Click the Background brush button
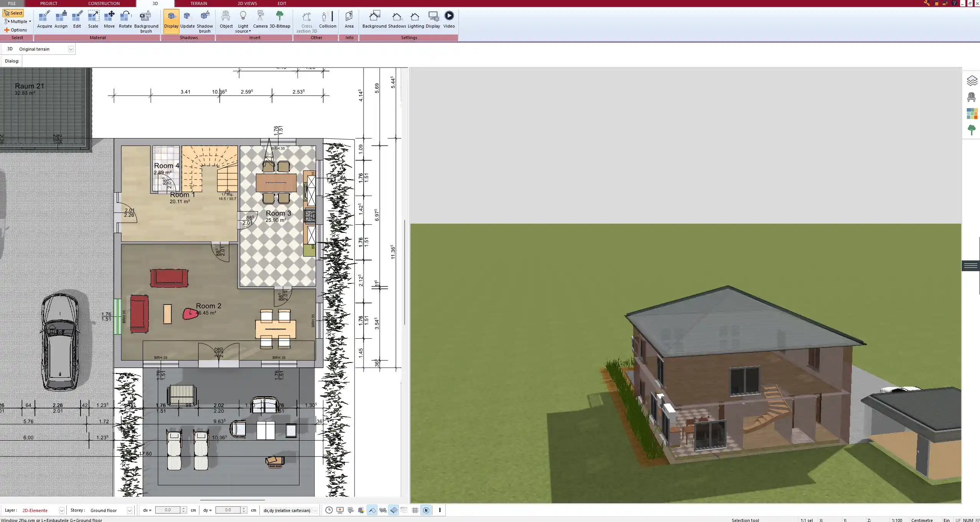This screenshot has width=980, height=522. point(145,19)
